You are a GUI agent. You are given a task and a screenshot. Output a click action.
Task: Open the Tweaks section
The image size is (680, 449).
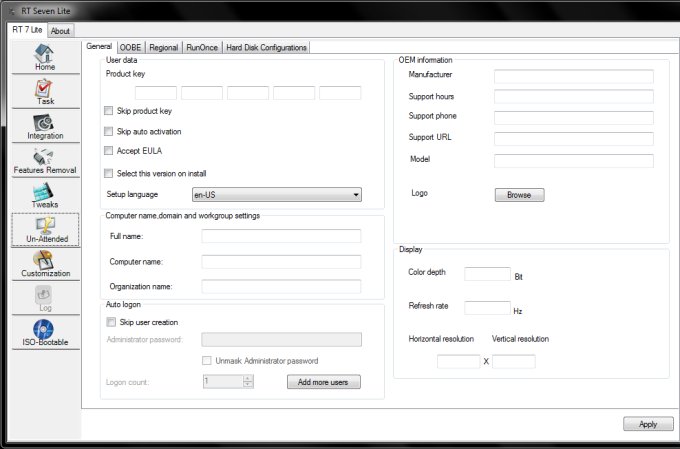click(44, 196)
